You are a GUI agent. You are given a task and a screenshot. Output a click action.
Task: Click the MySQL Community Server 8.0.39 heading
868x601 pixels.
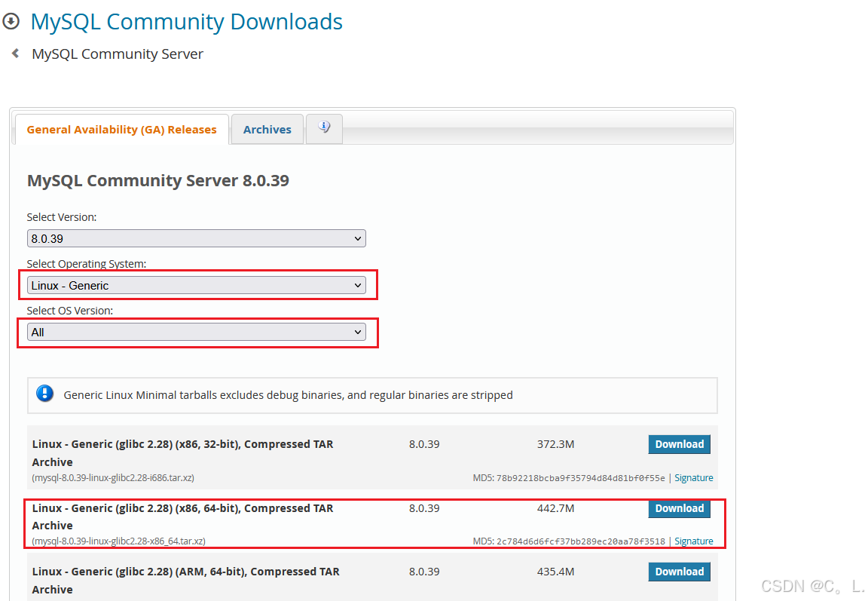click(x=157, y=180)
